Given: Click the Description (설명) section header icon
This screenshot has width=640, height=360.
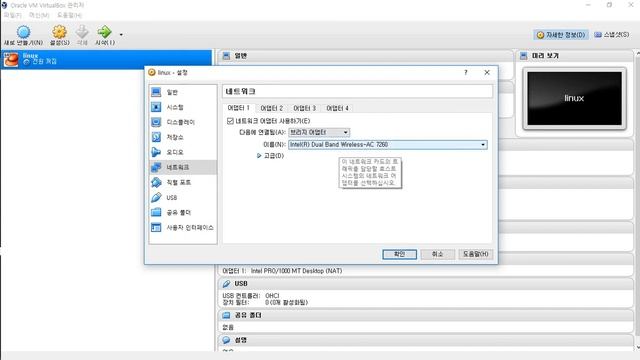Looking at the screenshot, I should [226, 340].
